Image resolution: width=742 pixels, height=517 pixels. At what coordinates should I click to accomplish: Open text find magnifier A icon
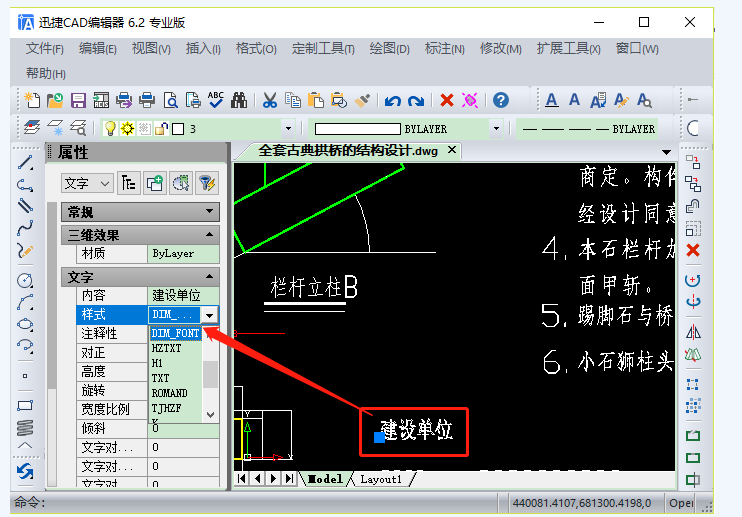pyautogui.click(x=644, y=100)
